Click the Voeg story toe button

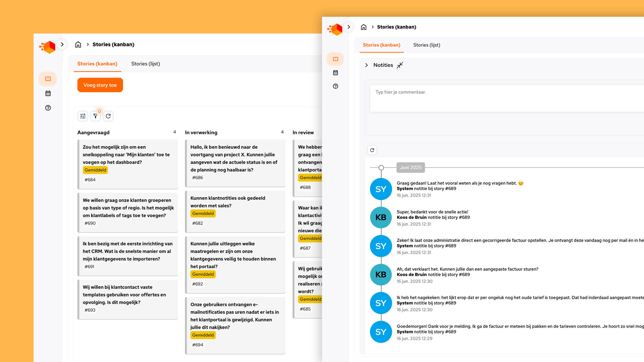click(x=100, y=85)
